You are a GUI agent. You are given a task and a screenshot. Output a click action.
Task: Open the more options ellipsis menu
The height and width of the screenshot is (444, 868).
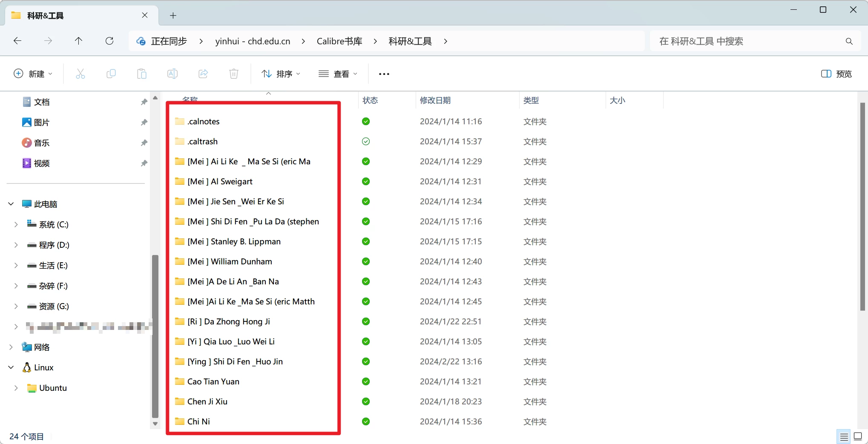click(x=384, y=74)
